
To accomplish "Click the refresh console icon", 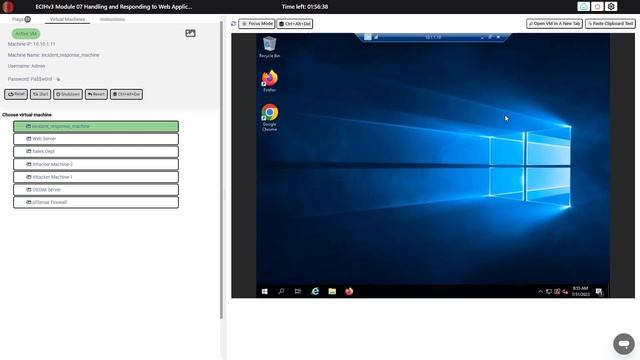I will tap(233, 24).
